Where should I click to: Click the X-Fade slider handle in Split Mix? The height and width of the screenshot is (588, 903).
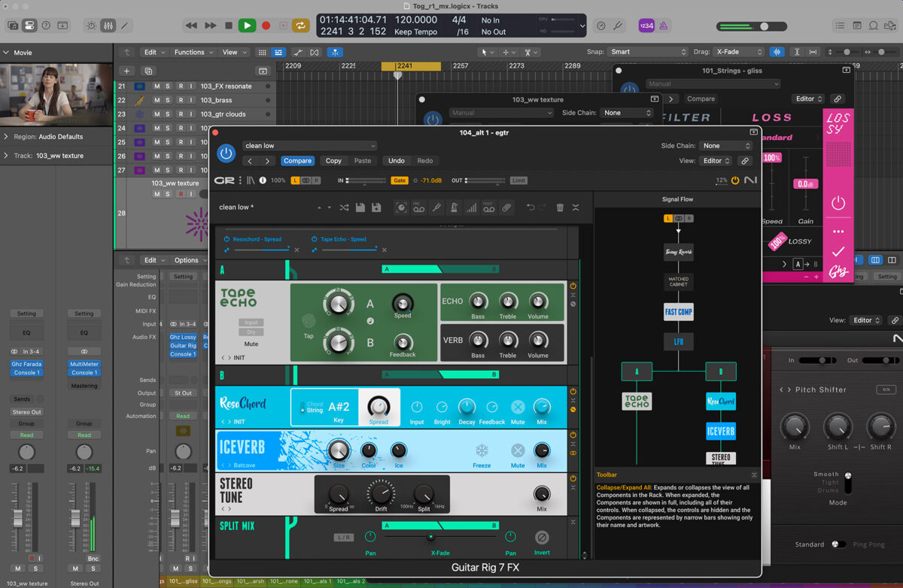pos(430,536)
